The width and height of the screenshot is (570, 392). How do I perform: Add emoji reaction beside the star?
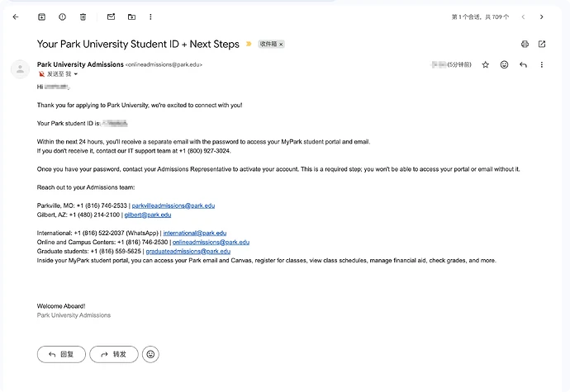pos(504,64)
